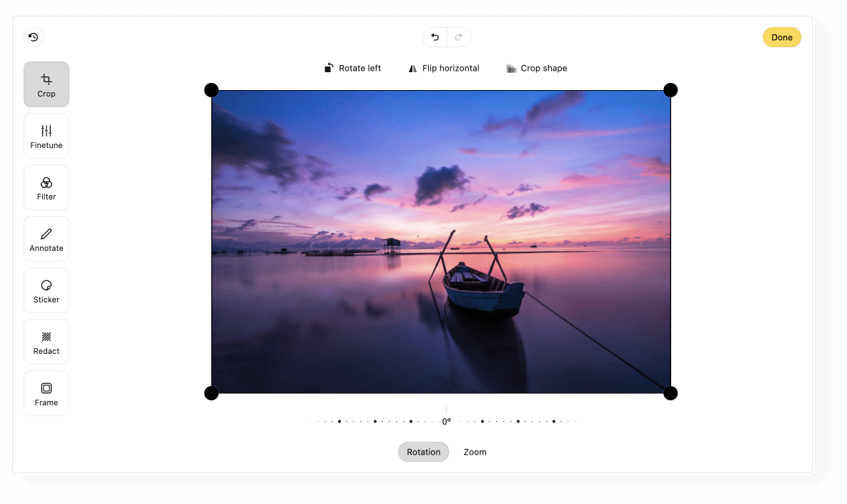This screenshot has width=847, height=504.
Task: Open the Crop shape options
Action: (x=536, y=68)
